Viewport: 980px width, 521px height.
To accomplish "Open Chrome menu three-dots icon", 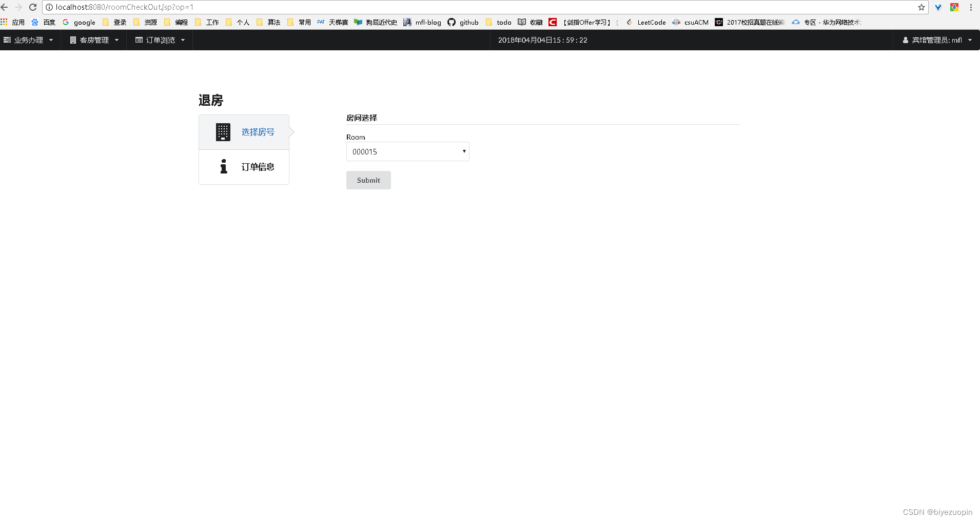I will tap(971, 7).
